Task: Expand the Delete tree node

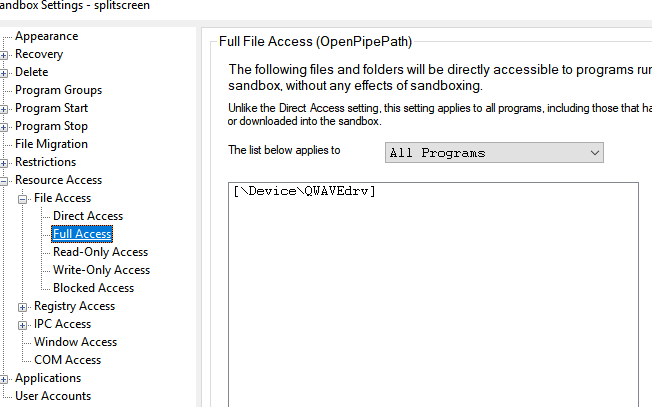Action: [5, 72]
